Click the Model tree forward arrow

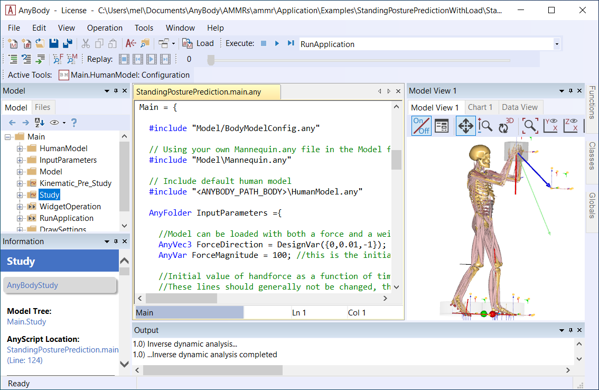tap(25, 123)
